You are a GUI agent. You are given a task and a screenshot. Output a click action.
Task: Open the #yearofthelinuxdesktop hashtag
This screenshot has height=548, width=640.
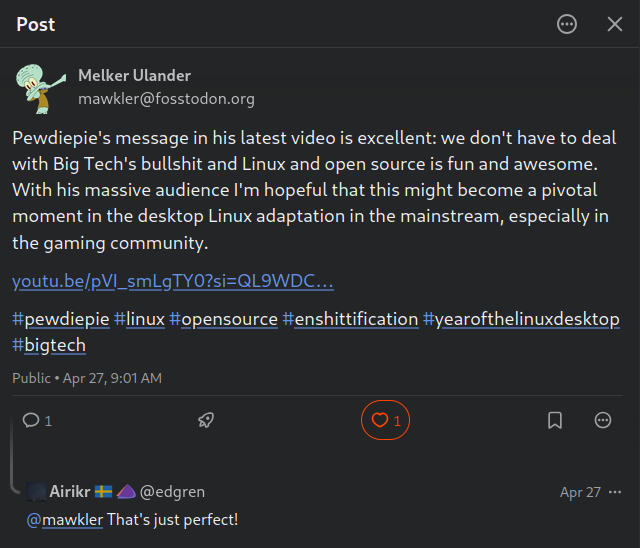point(521,319)
